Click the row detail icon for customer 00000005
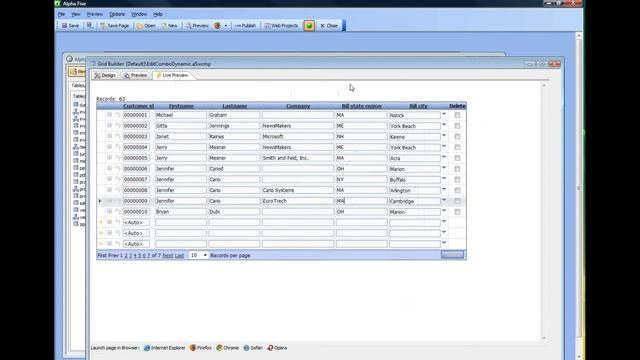 point(109,158)
